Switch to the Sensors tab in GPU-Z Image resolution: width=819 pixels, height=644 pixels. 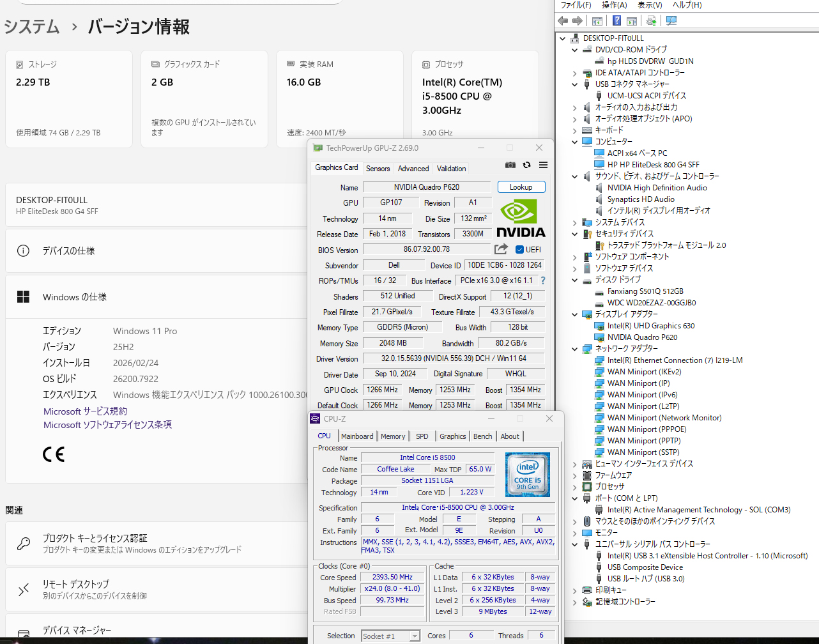378,169
